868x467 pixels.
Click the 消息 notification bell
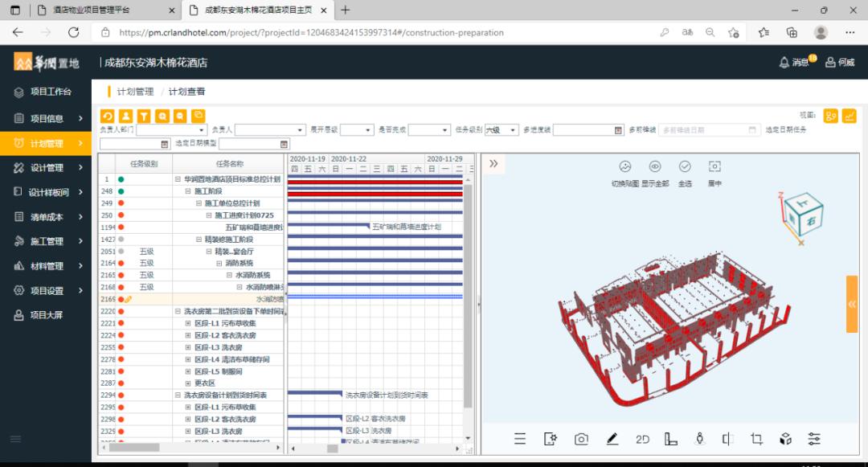792,61
